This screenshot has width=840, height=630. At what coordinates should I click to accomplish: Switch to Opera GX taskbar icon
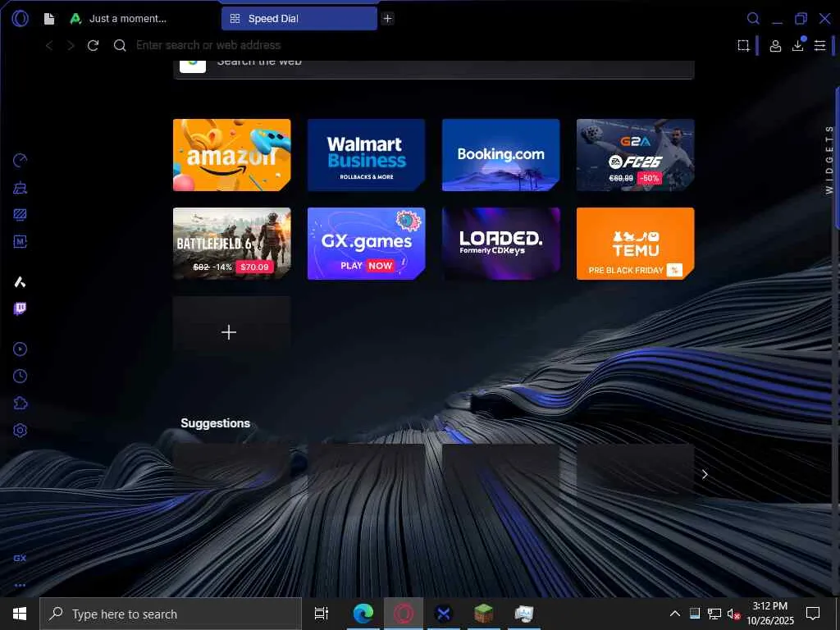(404, 614)
